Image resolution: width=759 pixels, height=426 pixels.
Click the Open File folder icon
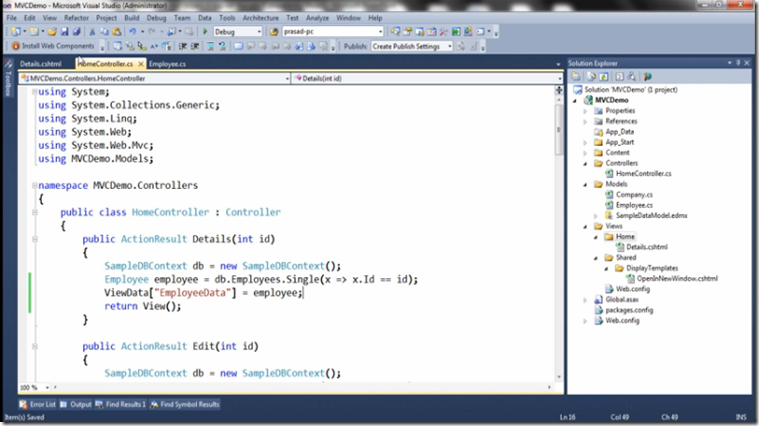pos(52,32)
